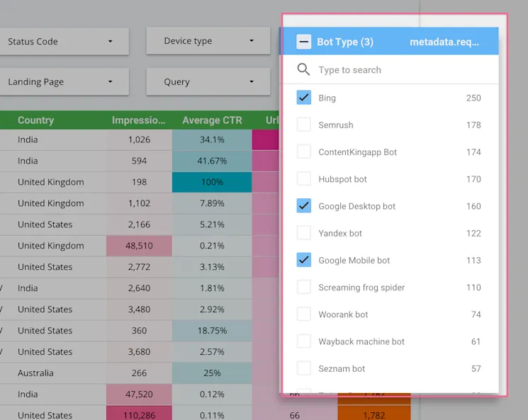The width and height of the screenshot is (528, 420).
Task: Open the Device type dropdown
Action: [x=208, y=40]
